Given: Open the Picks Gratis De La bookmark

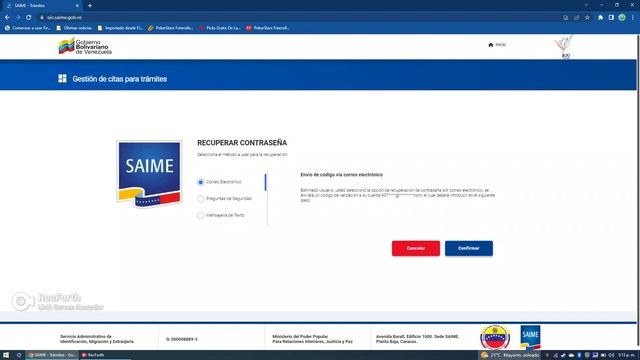Looking at the screenshot, I should (220, 28).
